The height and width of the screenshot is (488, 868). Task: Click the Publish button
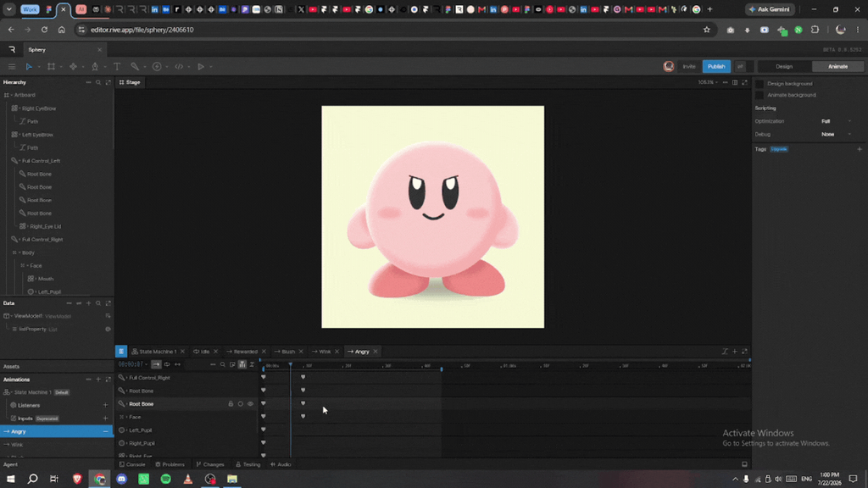716,66
